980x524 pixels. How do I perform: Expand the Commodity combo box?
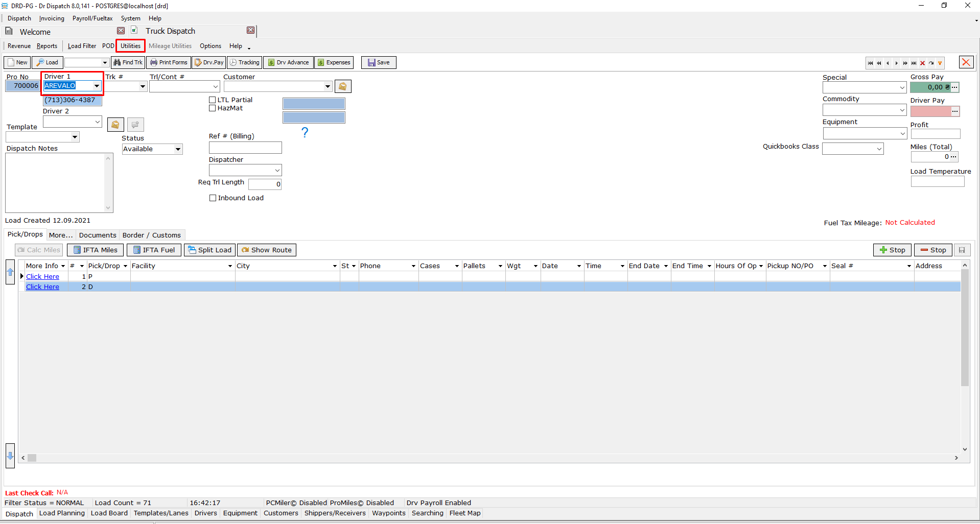(x=902, y=110)
